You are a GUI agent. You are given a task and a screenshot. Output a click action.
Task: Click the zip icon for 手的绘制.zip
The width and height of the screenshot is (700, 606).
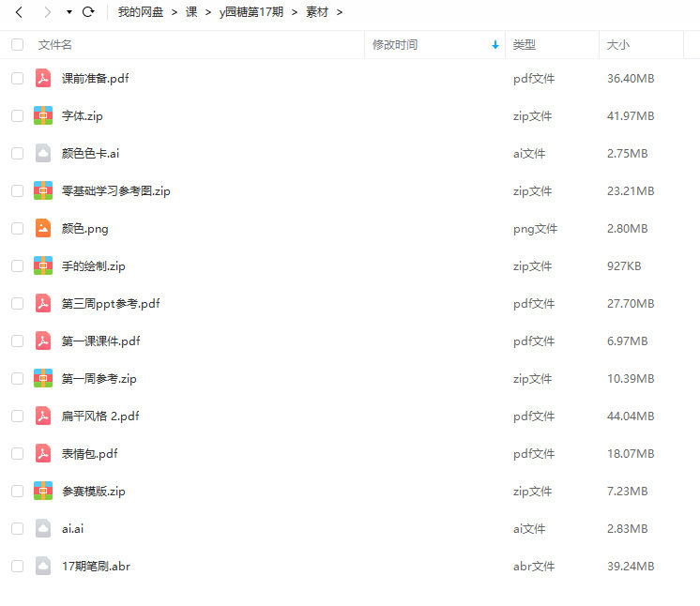pos(43,265)
